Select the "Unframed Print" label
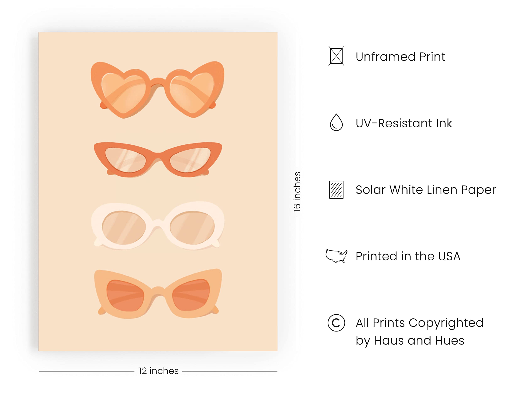 click(400, 57)
